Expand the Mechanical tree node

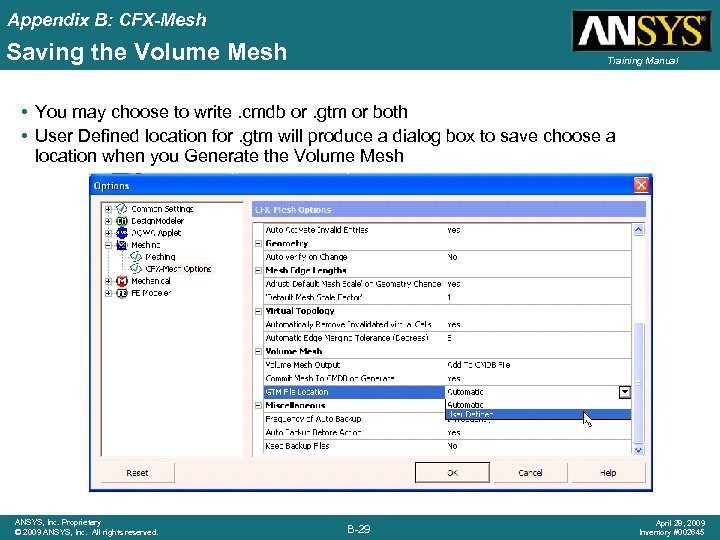coord(108,281)
